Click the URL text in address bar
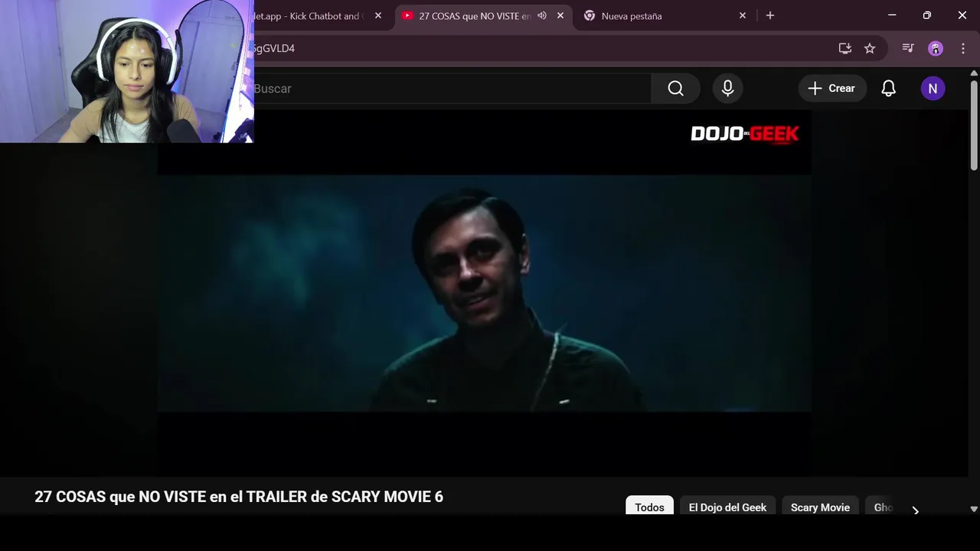The image size is (980, 551). pyautogui.click(x=273, y=48)
